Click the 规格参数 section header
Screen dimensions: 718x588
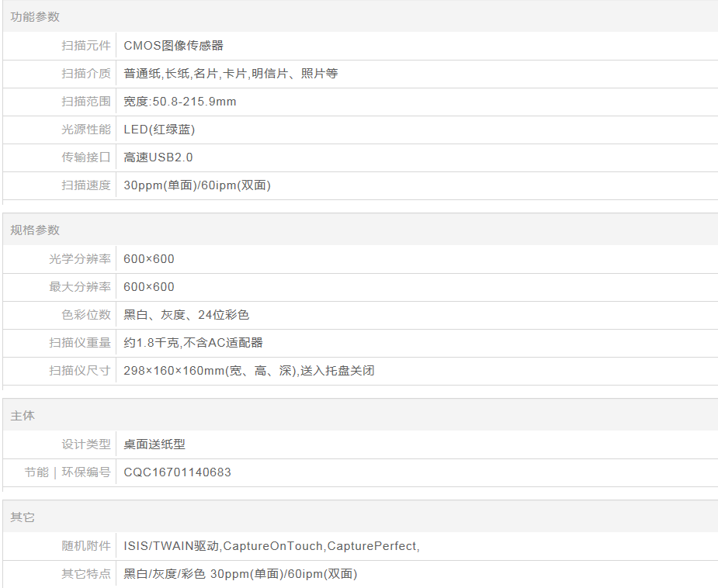pos(35,230)
